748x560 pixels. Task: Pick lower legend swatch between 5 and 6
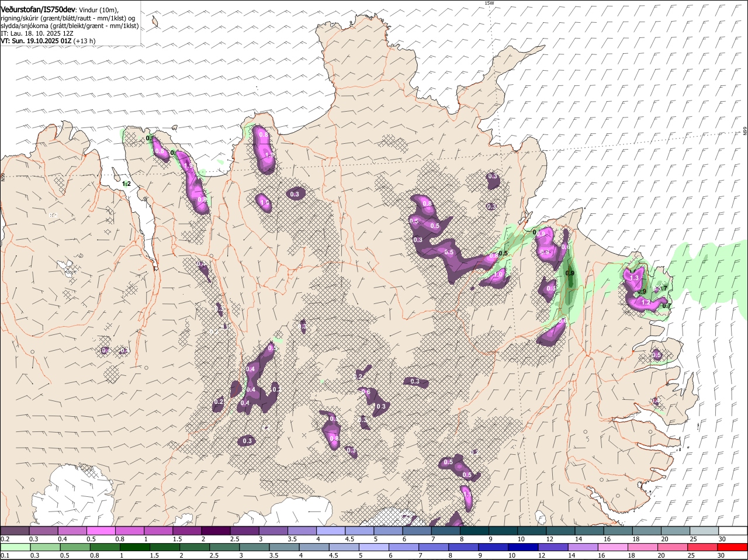pos(373,547)
